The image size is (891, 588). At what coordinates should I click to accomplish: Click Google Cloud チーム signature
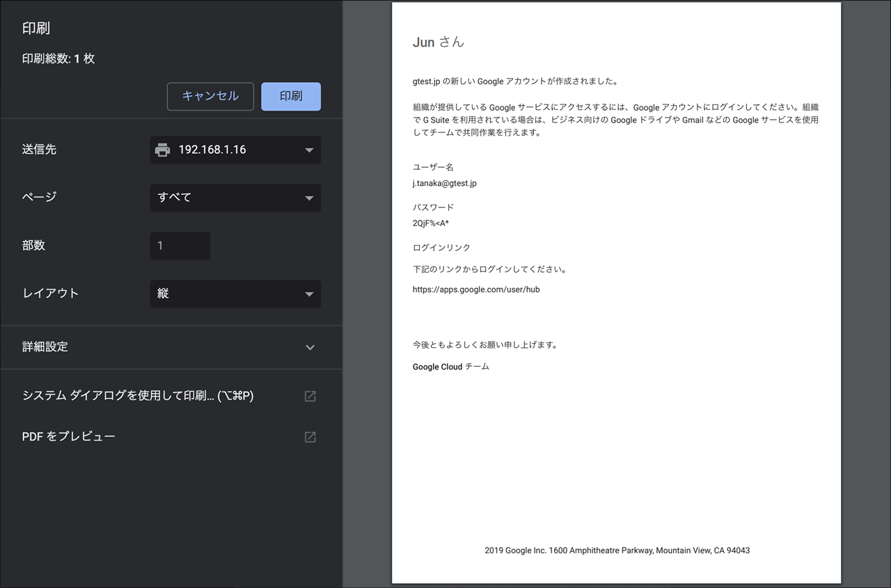[451, 367]
